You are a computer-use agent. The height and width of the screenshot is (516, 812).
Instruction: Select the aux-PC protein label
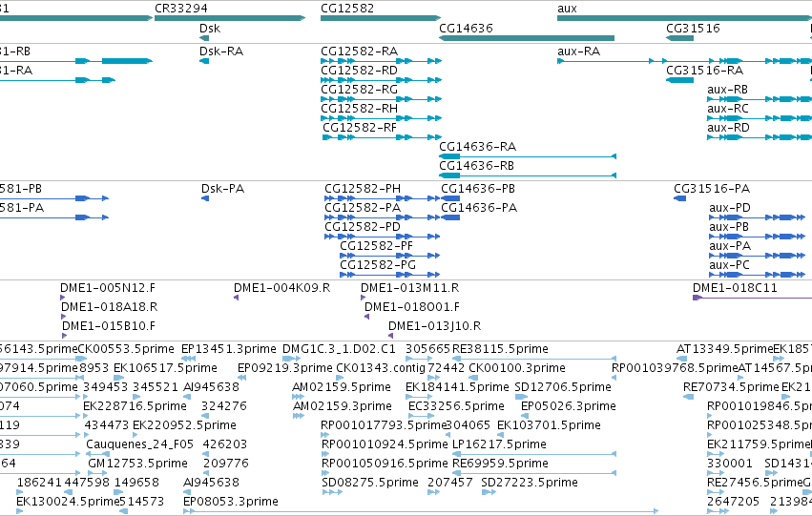click(729, 265)
